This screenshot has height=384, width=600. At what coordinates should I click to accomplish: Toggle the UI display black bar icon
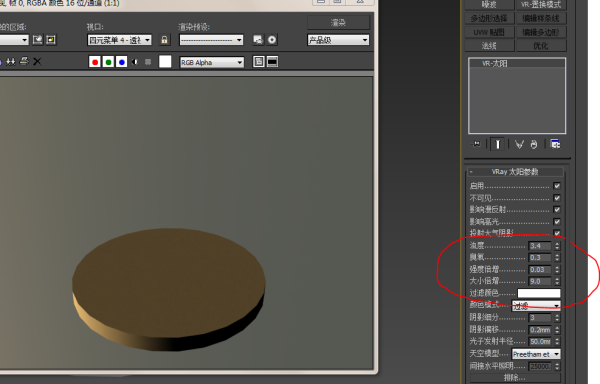[272, 62]
